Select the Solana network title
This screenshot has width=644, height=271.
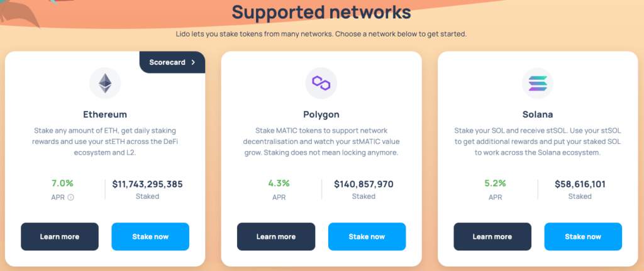click(x=538, y=114)
